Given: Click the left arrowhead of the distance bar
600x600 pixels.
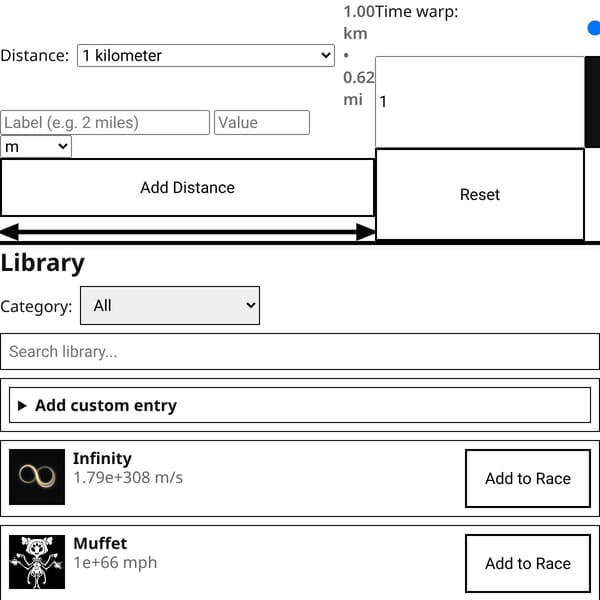Looking at the screenshot, I should tap(10, 232).
